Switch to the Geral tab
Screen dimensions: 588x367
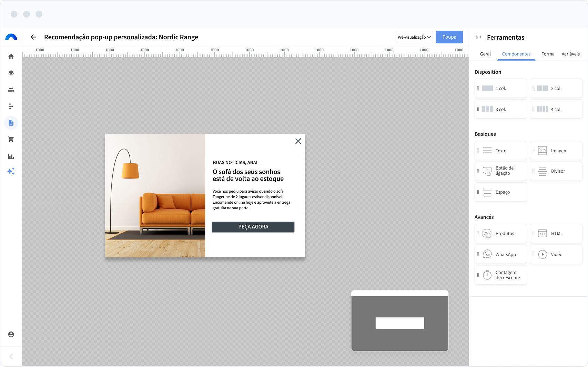click(x=485, y=54)
